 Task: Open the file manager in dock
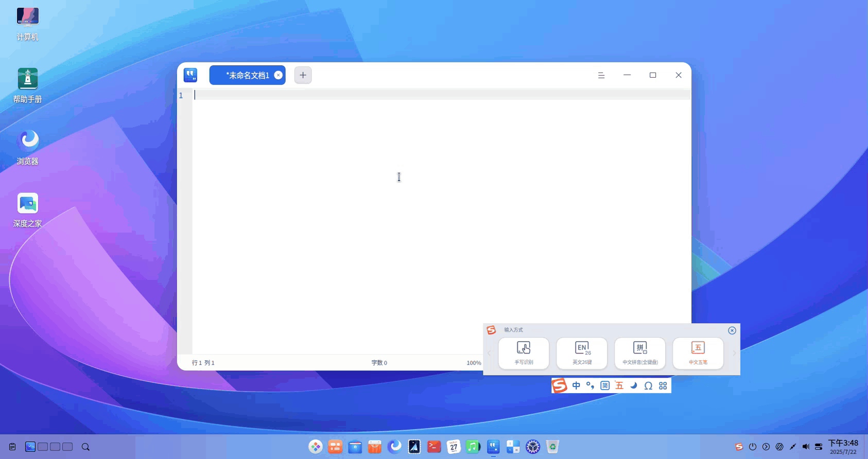355,447
